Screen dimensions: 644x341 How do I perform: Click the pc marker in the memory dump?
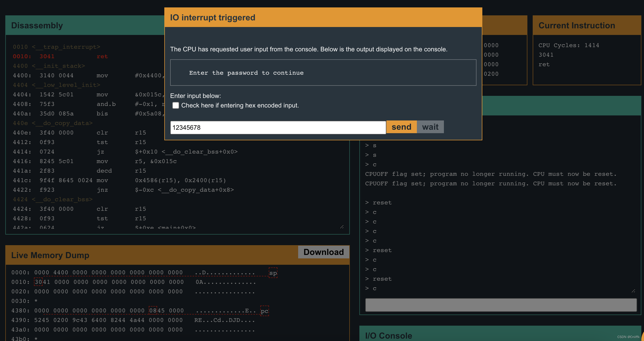tap(264, 311)
